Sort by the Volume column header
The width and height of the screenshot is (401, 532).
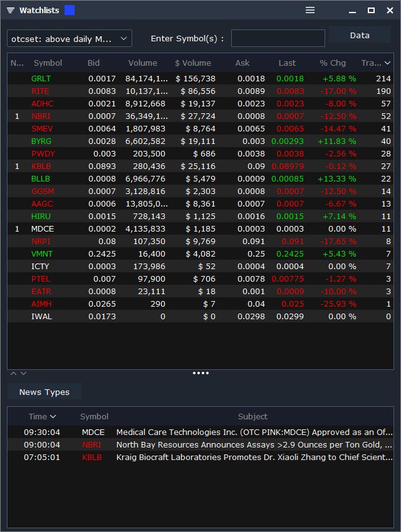click(143, 63)
